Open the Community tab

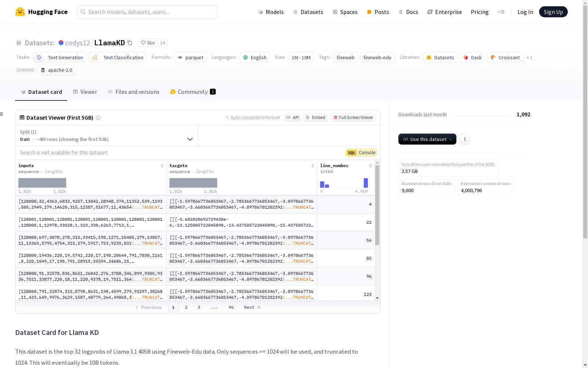(193, 92)
